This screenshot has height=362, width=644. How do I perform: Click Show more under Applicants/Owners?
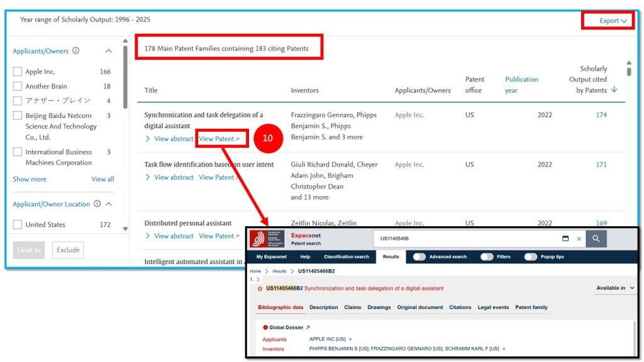click(x=30, y=179)
